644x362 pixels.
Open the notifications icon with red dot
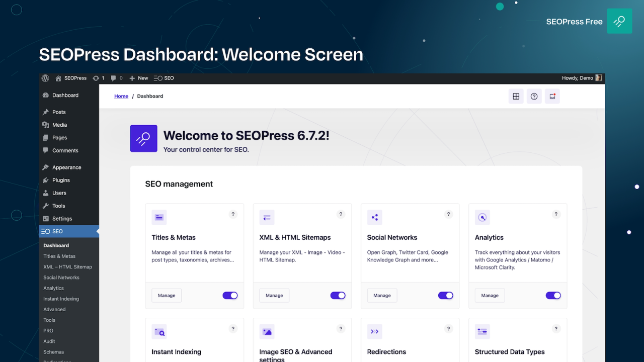tap(552, 97)
